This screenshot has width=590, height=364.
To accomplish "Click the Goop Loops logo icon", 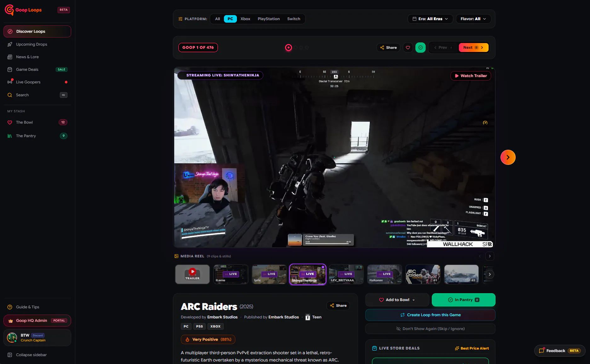I will (9, 10).
